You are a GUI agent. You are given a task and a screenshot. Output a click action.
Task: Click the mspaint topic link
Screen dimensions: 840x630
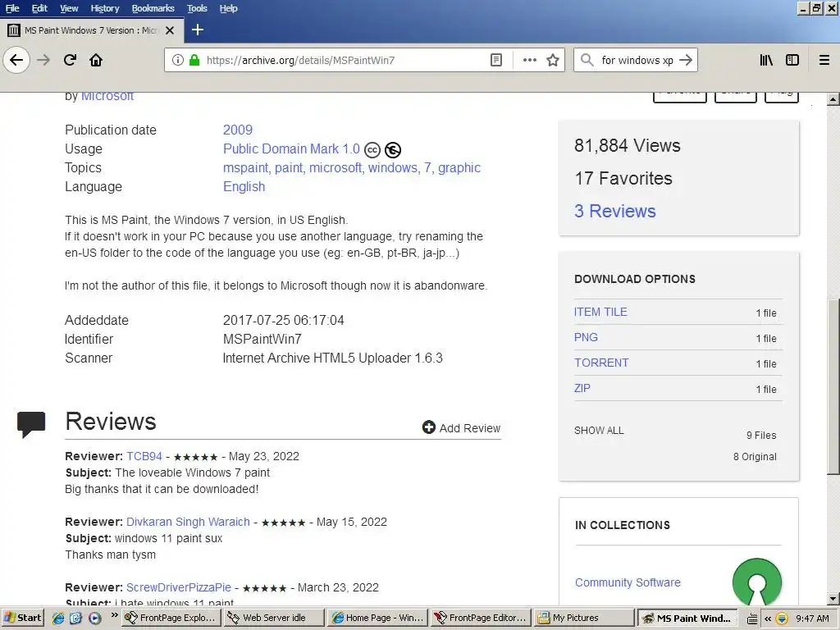tap(245, 167)
